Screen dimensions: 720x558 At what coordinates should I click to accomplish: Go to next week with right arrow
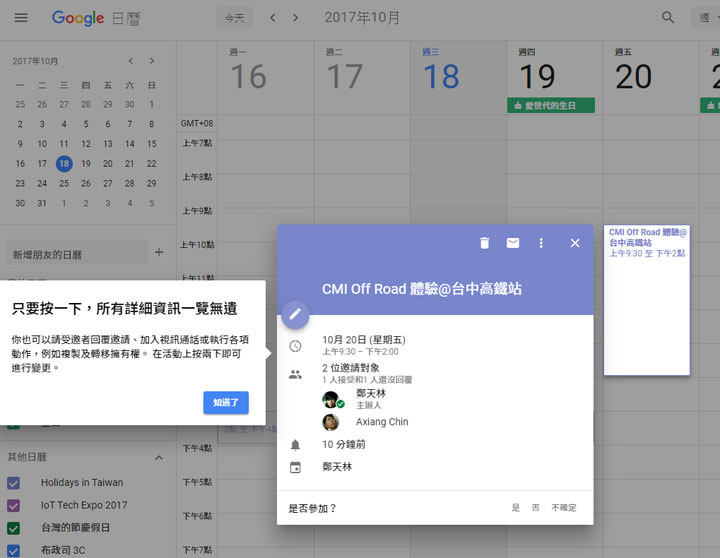[x=295, y=18]
